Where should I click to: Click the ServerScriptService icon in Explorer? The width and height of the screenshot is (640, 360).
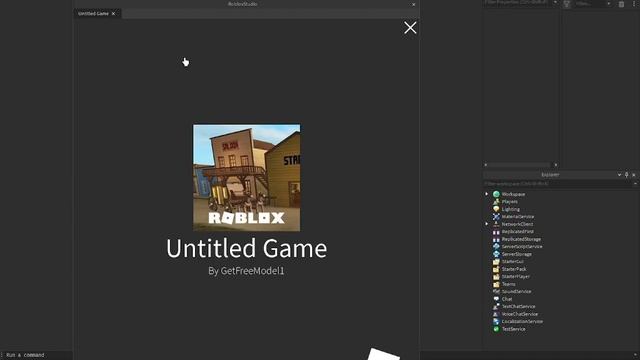[x=496, y=247]
